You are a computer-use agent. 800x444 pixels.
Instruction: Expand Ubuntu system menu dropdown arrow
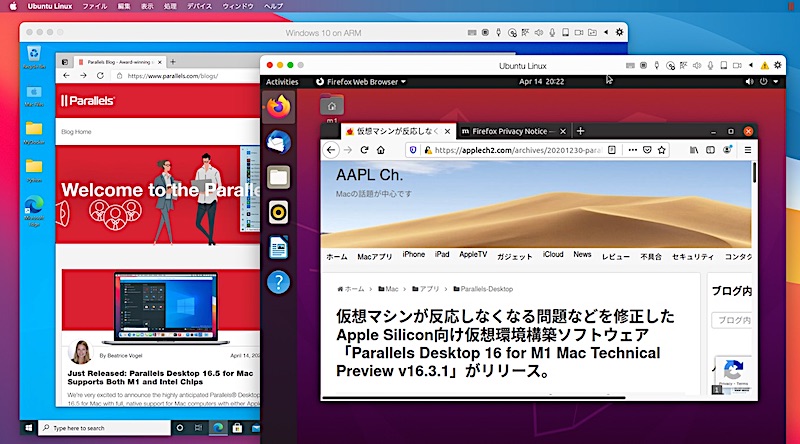pos(776,82)
